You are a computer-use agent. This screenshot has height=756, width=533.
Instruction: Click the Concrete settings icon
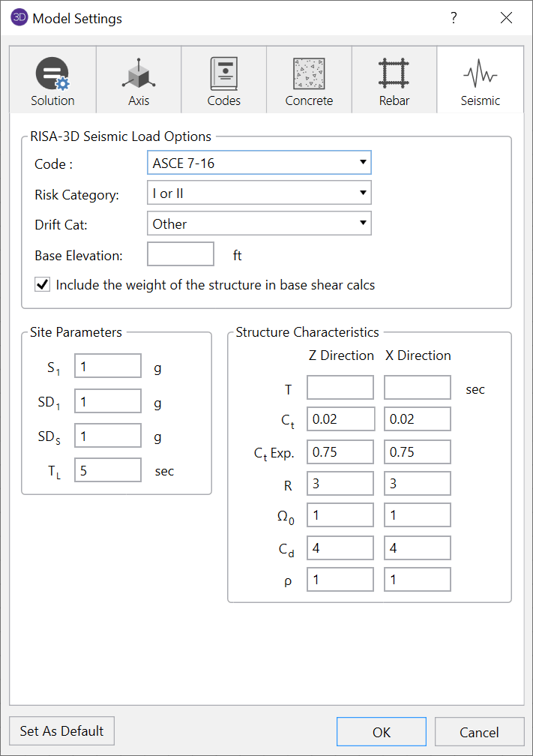pyautogui.click(x=309, y=72)
